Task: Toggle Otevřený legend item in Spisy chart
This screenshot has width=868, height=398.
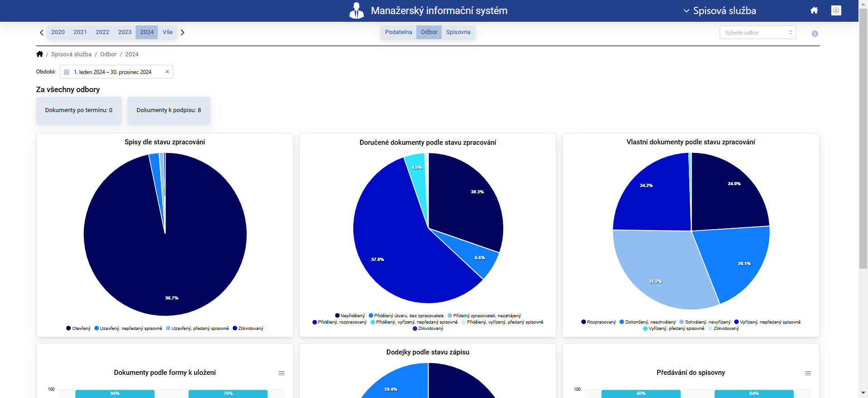Action: [78, 329]
